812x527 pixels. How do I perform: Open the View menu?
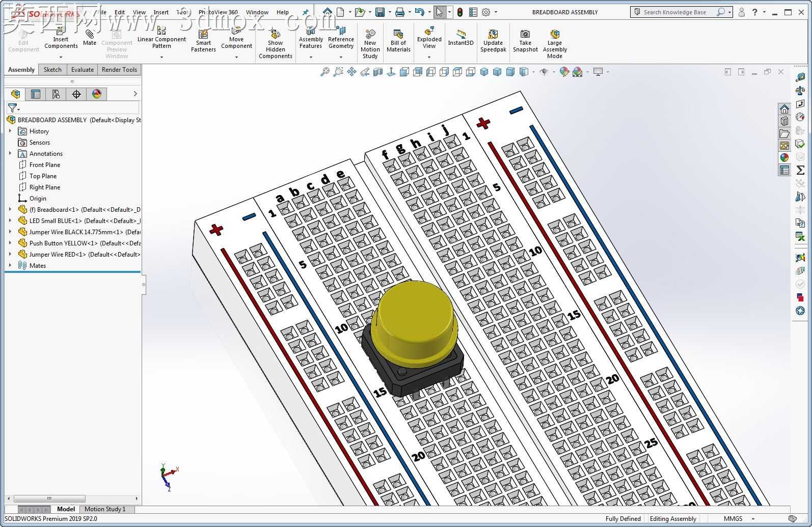139,12
